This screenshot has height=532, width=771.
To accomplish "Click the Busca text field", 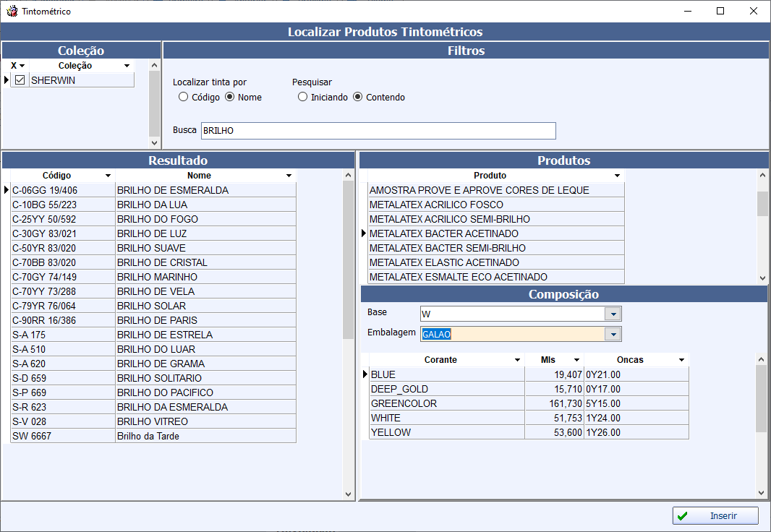I will pyautogui.click(x=378, y=131).
